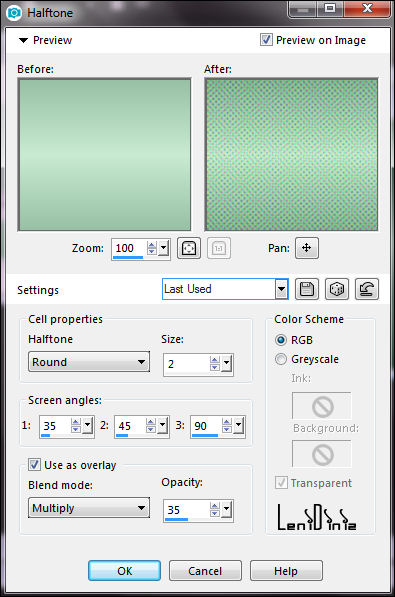Viewport: 395px width, 597px height.
Task: Click the Pan navigate icon
Action: (307, 248)
